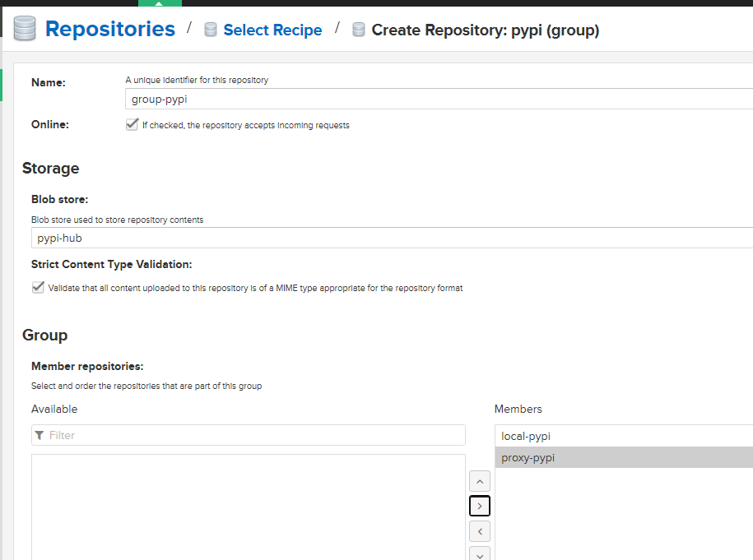Click the database icon beside Create Repository
753x560 pixels.
[359, 30]
